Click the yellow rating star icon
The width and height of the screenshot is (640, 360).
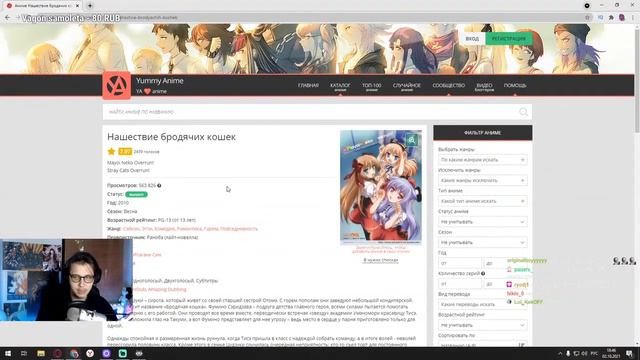point(111,151)
